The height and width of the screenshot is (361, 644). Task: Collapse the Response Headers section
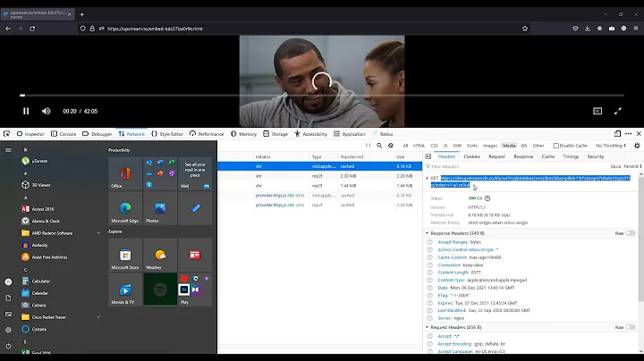428,233
